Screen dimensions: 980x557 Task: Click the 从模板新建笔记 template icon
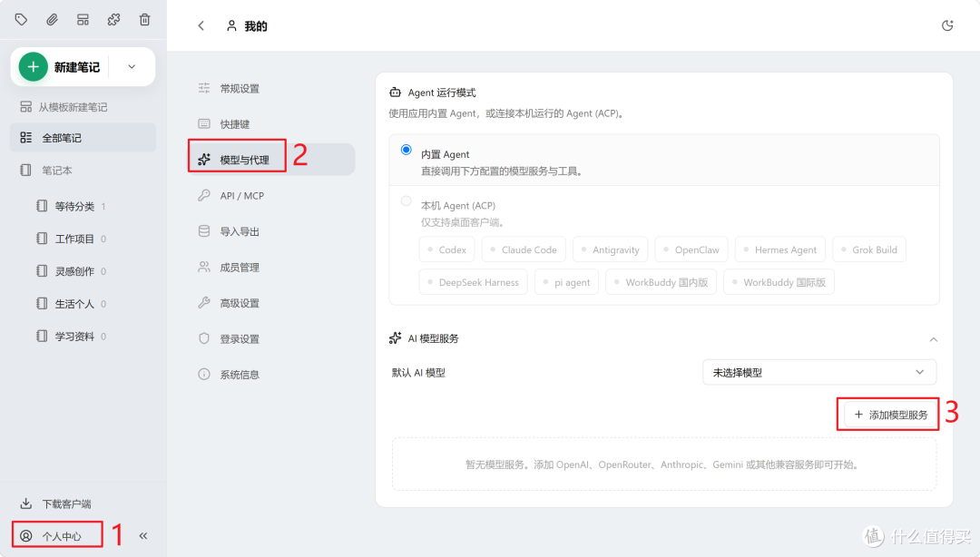click(x=25, y=107)
